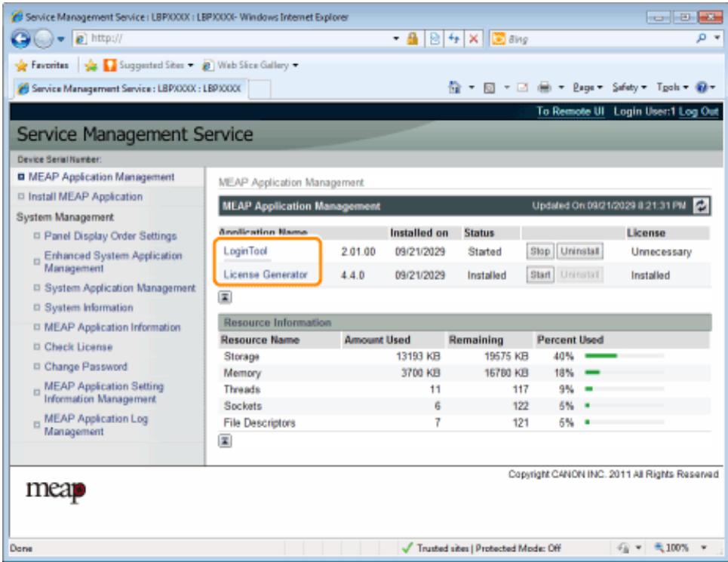Open the recent pages dropdown beside navigation arrows

coord(61,39)
